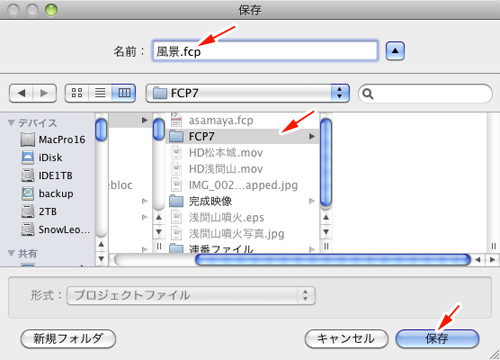Switch to column view mode

pyautogui.click(x=124, y=93)
